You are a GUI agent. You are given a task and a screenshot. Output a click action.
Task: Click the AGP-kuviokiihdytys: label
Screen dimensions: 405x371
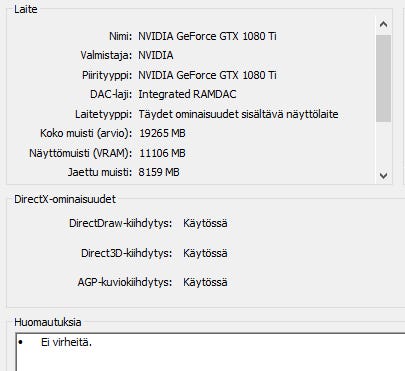[x=125, y=282]
